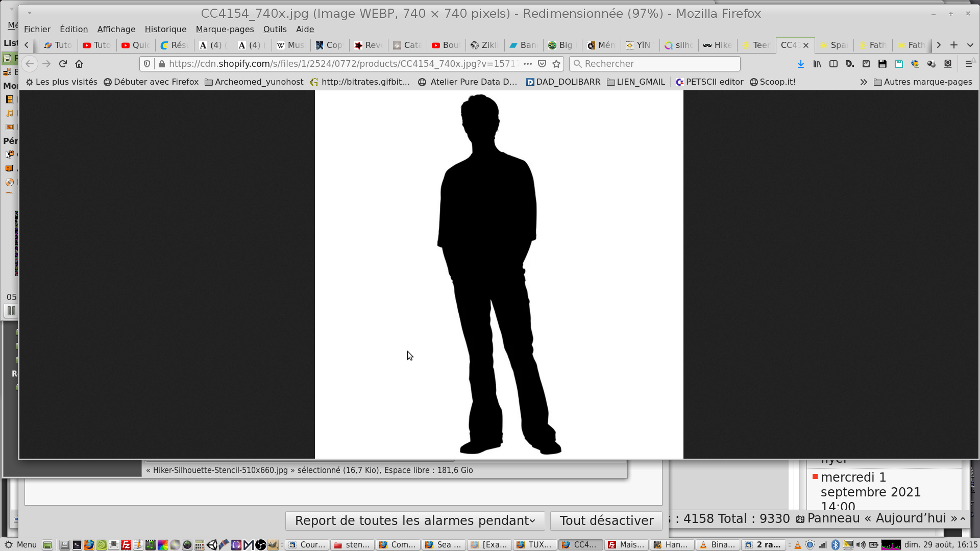The width and height of the screenshot is (980, 551).
Task: Open the Report de toutes les alarmes dropdown
Action: (x=414, y=520)
